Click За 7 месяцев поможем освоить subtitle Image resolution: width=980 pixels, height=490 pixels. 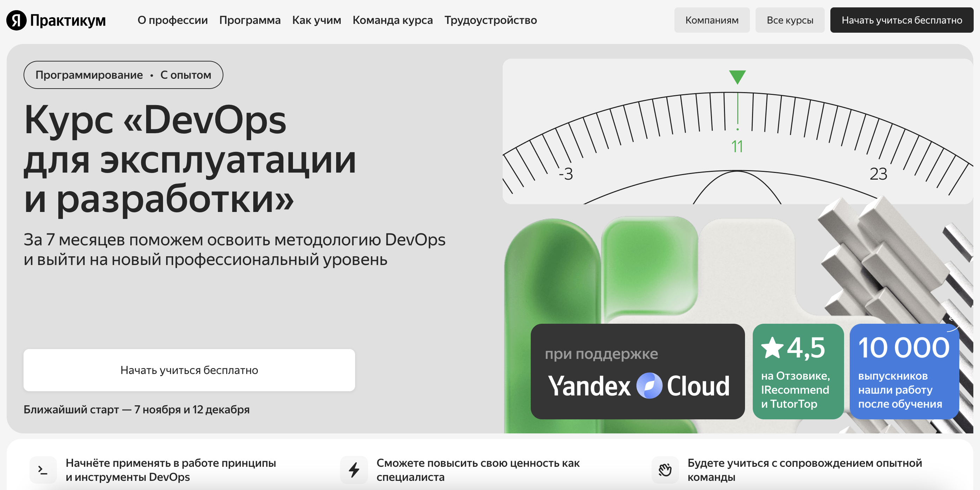coord(234,250)
